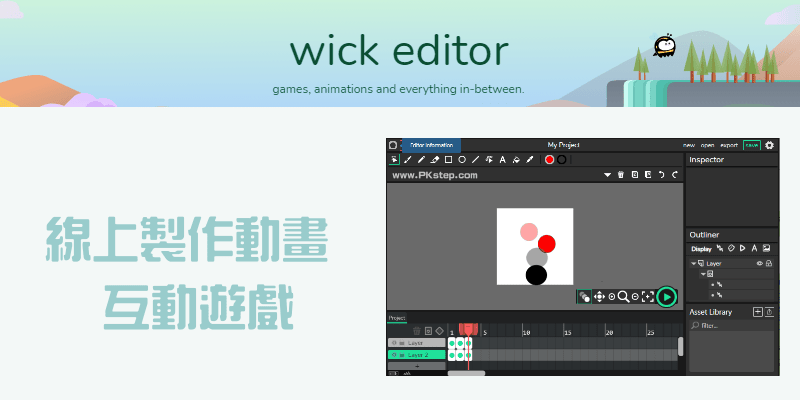Select the Ellipse shape tool
This screenshot has height=400, width=800.
click(x=462, y=160)
